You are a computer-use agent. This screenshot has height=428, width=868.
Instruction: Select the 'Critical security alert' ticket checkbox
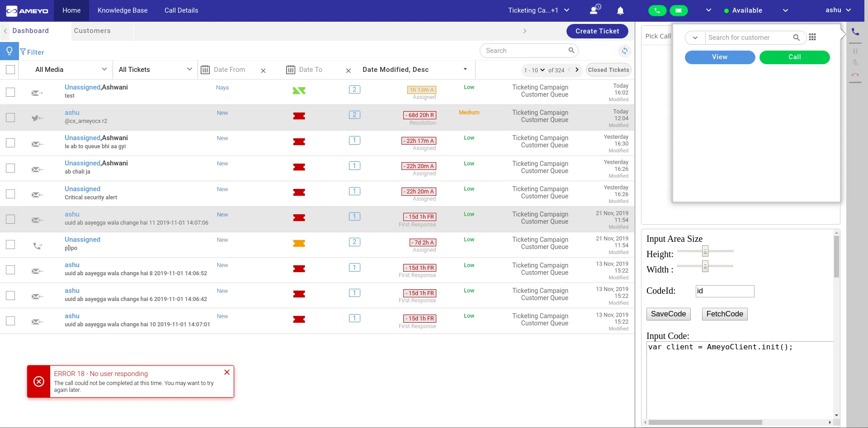(x=10, y=194)
